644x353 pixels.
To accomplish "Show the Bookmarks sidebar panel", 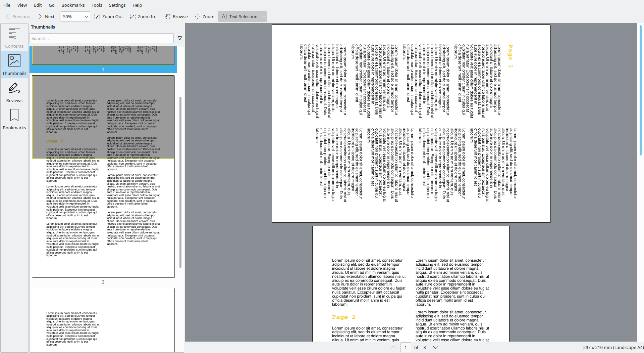I will [14, 120].
